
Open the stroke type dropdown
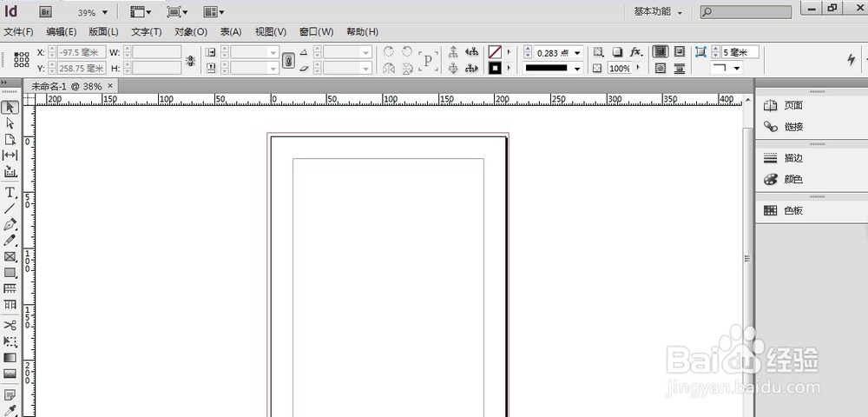[577, 69]
